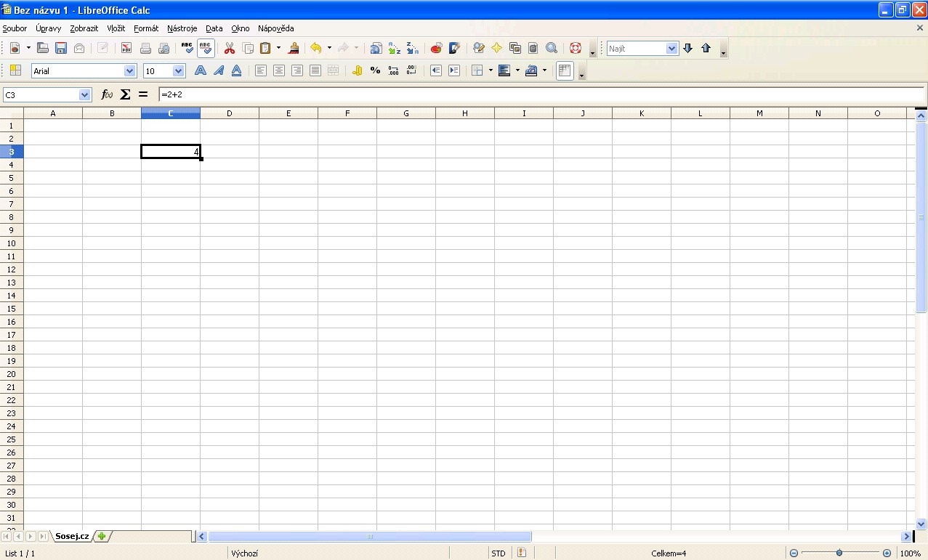
Task: Open Find & Replace dialog icon
Action: [479, 49]
